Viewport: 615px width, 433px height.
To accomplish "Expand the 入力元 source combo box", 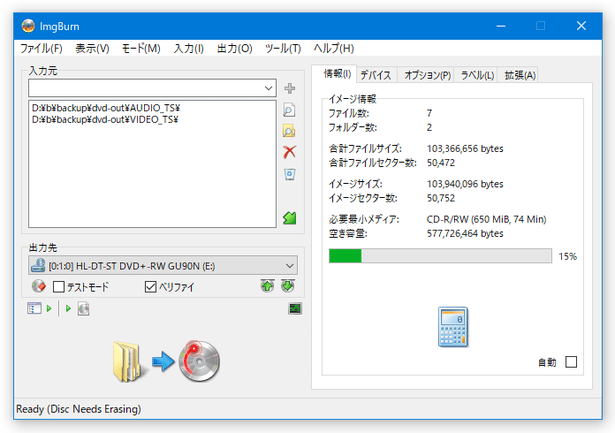I will point(152,88).
